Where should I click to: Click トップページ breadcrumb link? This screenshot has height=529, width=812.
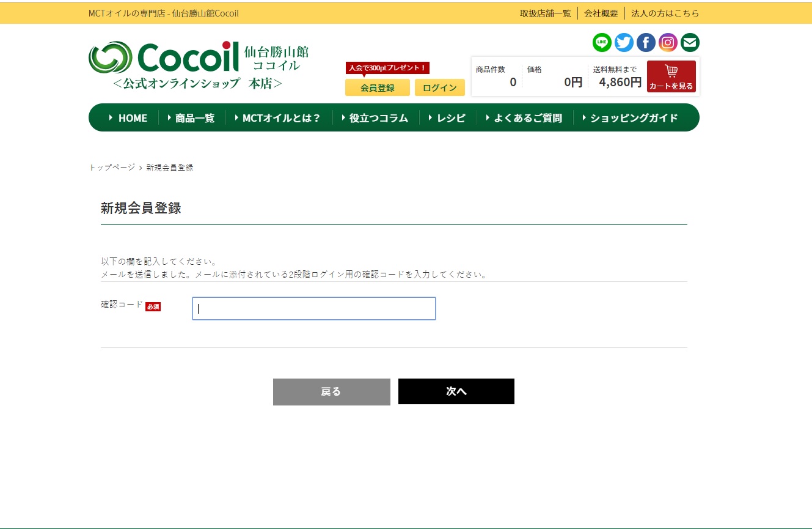pos(112,168)
